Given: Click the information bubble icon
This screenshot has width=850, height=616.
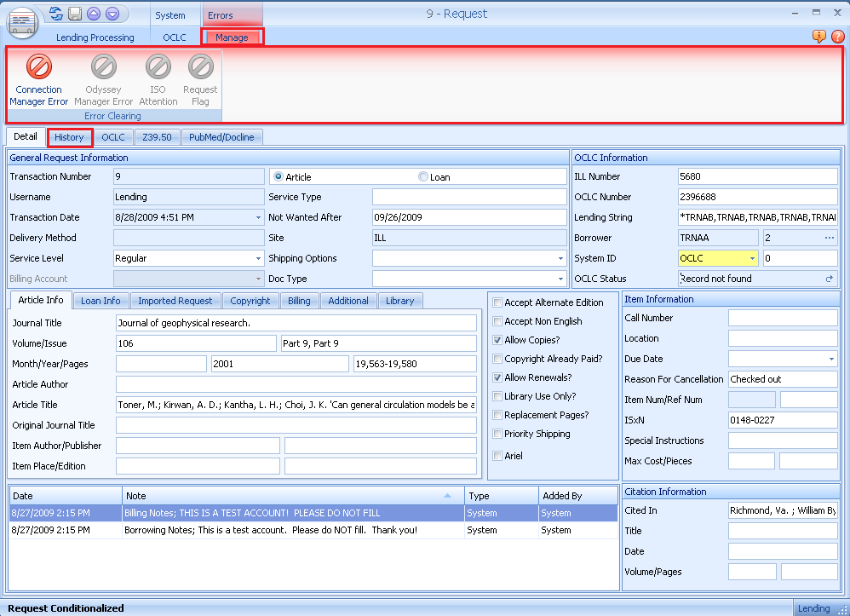Looking at the screenshot, I should pyautogui.click(x=818, y=37).
